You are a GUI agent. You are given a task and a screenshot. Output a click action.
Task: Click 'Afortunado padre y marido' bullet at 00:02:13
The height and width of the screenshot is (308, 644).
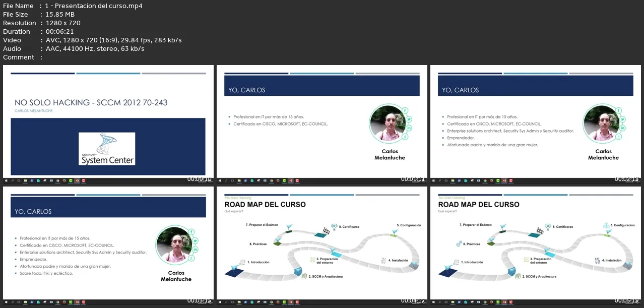click(x=492, y=145)
